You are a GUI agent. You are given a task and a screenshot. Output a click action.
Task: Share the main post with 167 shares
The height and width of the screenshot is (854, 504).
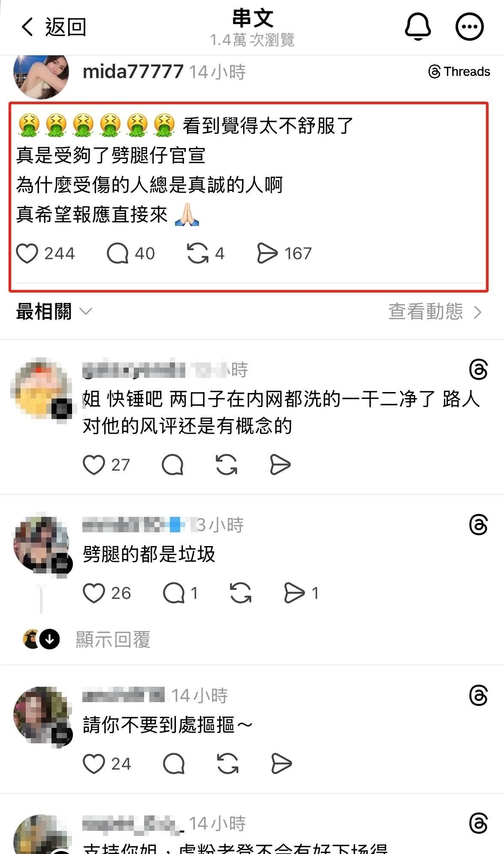click(267, 253)
